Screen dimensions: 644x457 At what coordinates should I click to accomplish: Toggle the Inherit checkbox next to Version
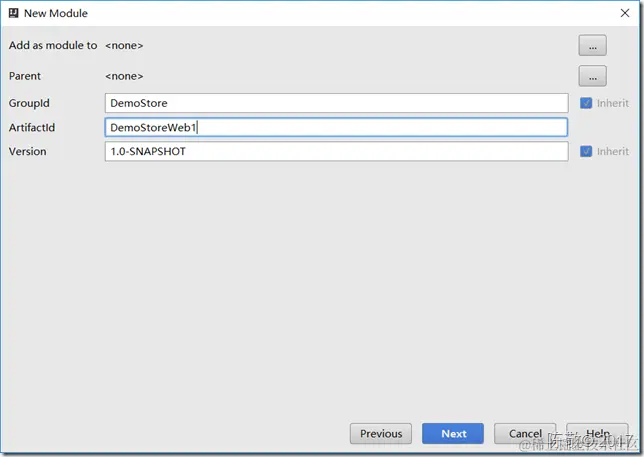pyautogui.click(x=586, y=152)
